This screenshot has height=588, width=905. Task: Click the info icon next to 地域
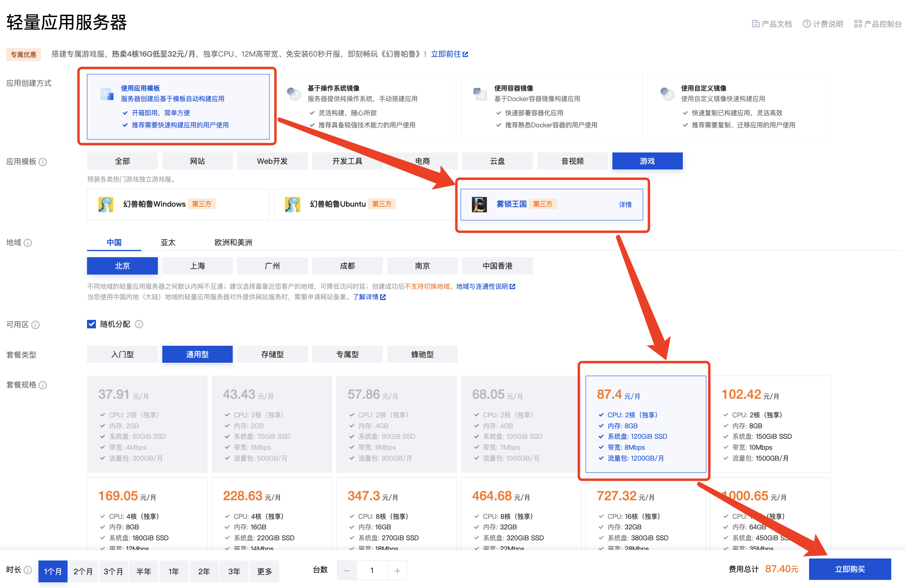[x=28, y=243]
